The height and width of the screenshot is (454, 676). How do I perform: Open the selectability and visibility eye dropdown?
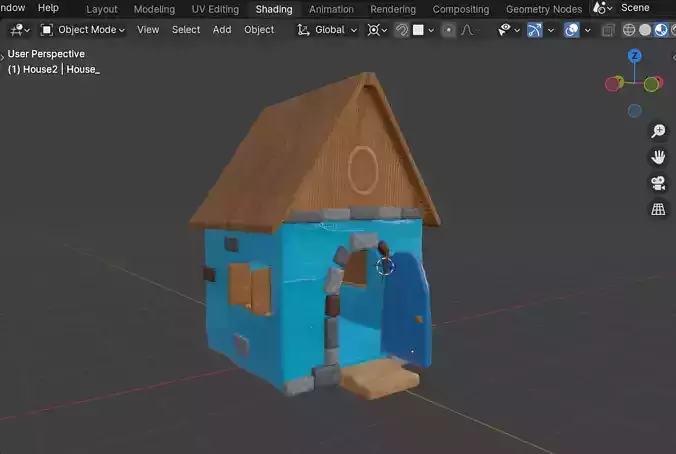pos(509,30)
